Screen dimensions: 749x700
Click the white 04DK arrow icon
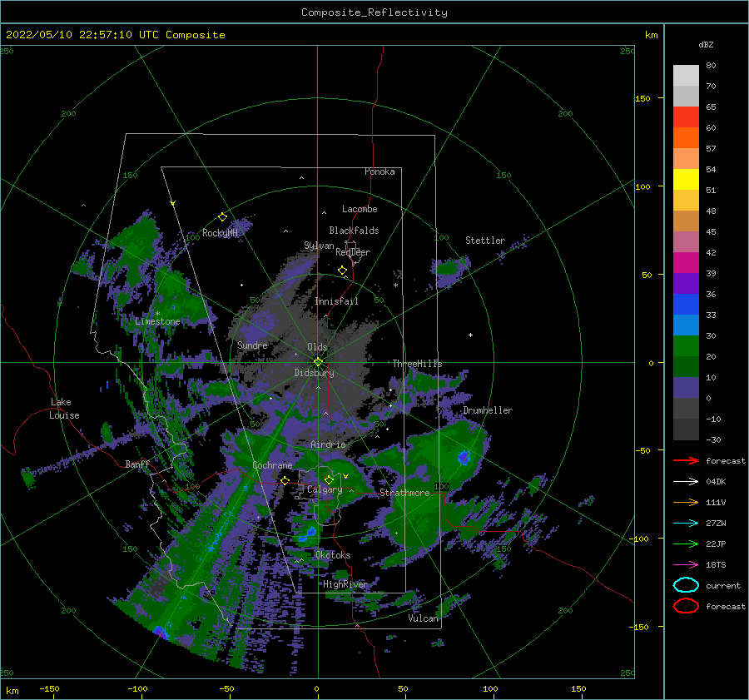686,482
